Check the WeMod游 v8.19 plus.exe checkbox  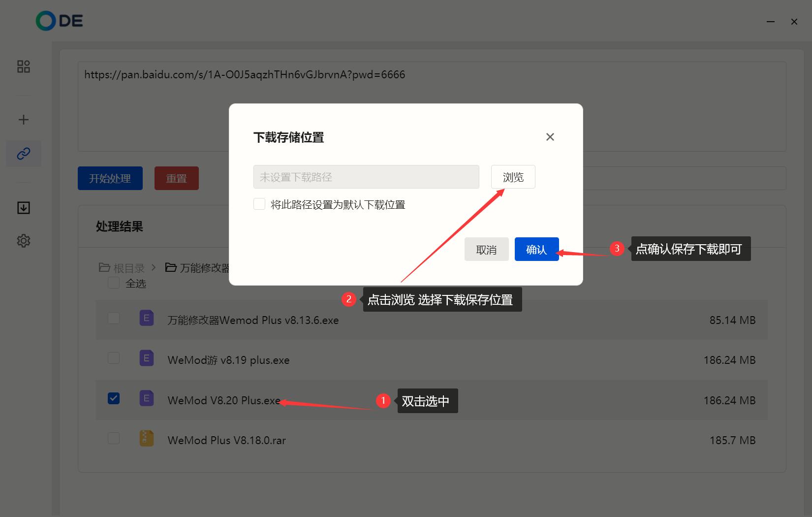pyautogui.click(x=114, y=358)
